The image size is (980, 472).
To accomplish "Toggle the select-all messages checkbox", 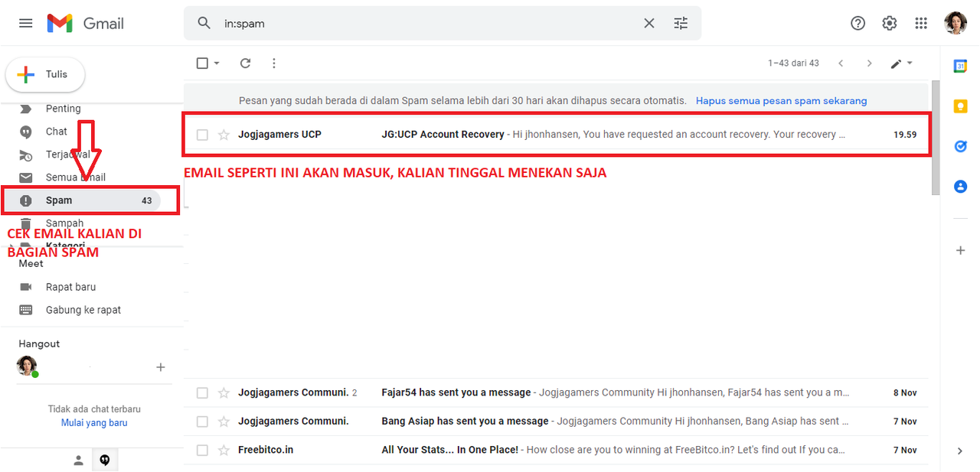I will [202, 63].
